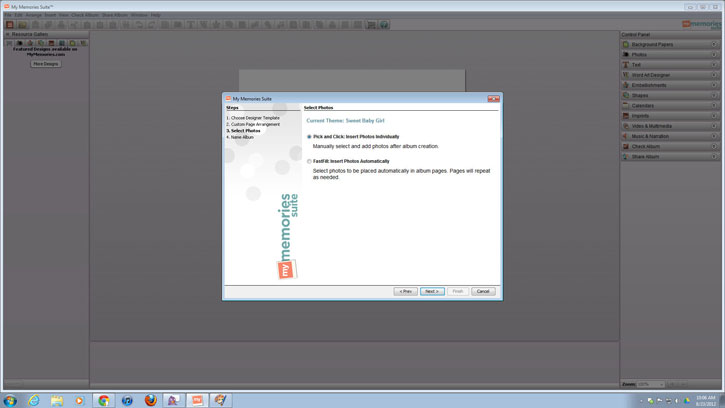Open the Windows Start menu
This screenshot has height=408, width=725.
click(x=10, y=401)
